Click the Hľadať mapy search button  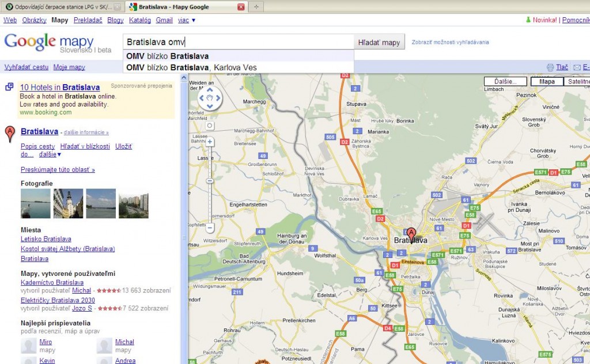(x=379, y=43)
